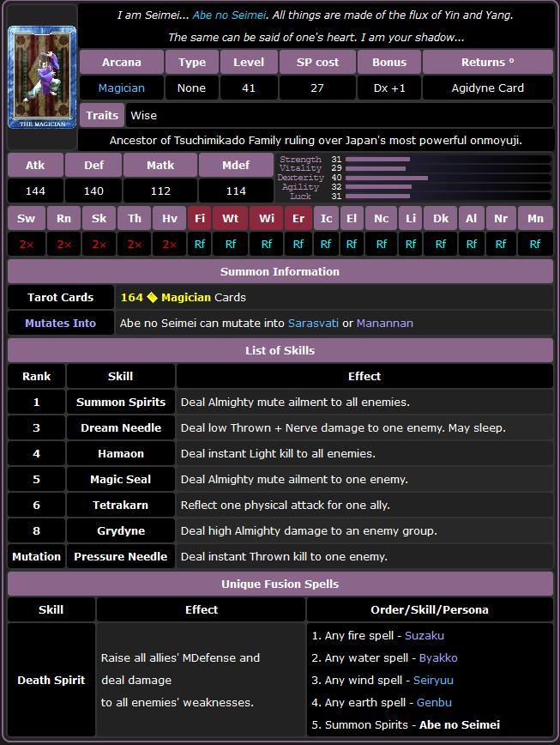The width and height of the screenshot is (560, 745).
Task: Click the Dexterity stat bar
Action: point(386,178)
